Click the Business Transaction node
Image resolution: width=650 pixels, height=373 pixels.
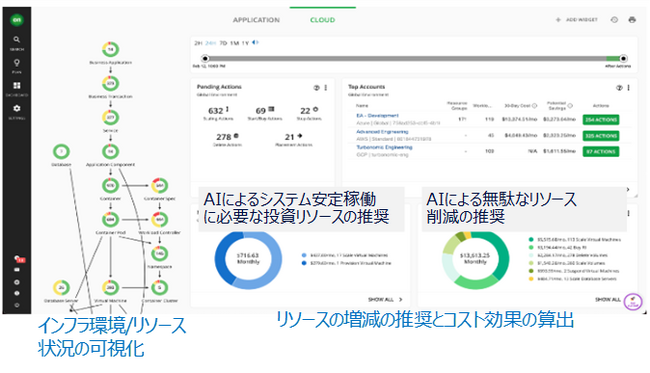pos(110,83)
